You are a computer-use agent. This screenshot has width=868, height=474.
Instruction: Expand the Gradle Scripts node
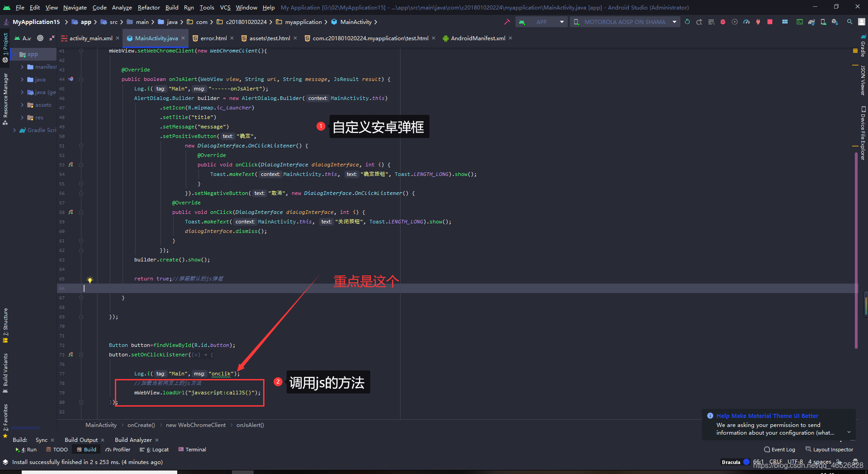[14, 130]
